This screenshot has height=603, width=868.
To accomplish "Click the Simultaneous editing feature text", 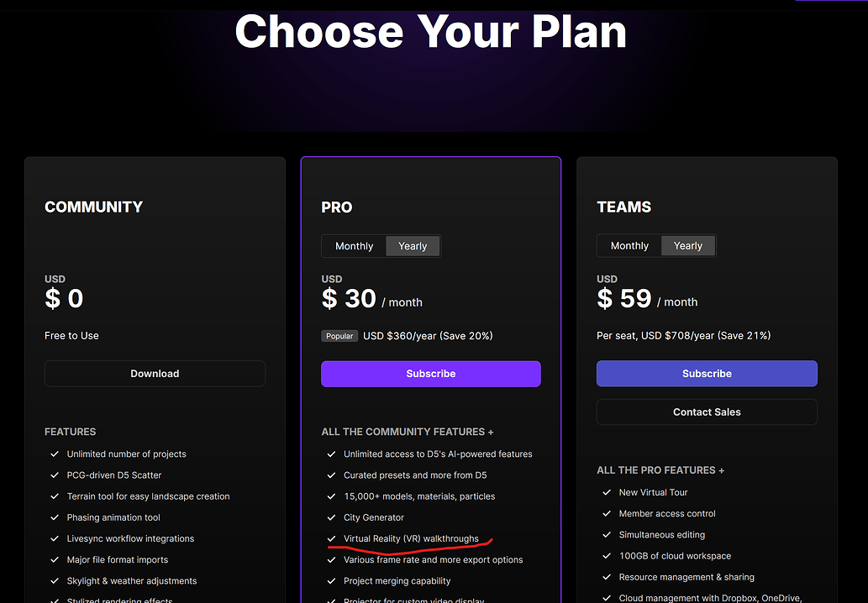I will (x=662, y=535).
